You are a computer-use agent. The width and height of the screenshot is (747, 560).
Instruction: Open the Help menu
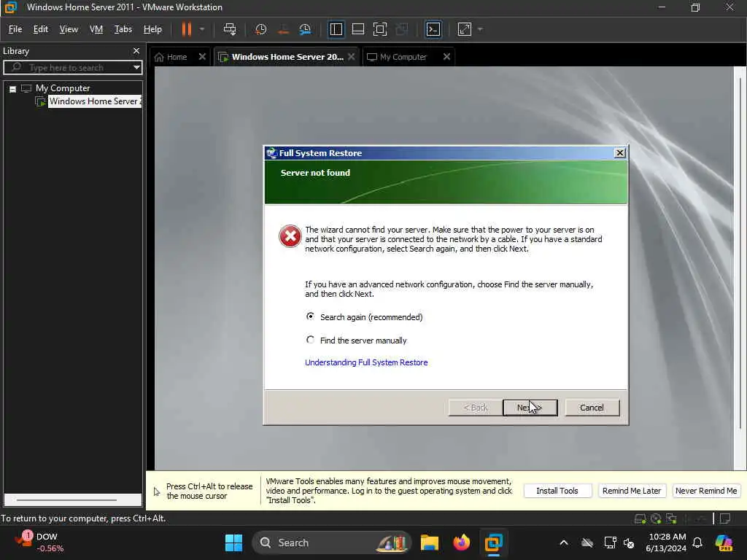[152, 29]
